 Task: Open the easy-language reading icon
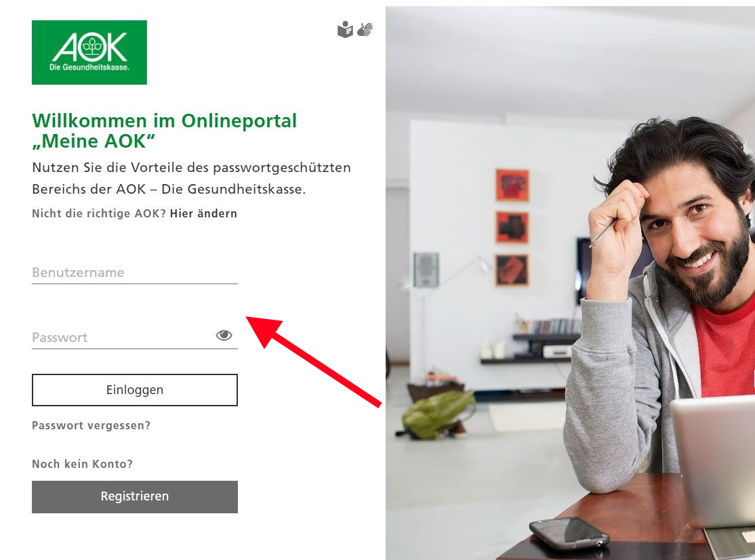[x=345, y=29]
